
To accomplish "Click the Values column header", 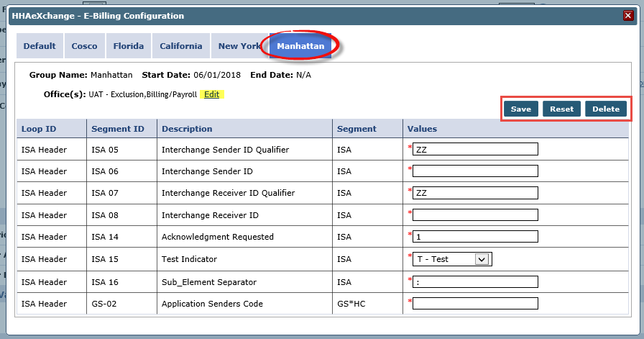I will [x=422, y=129].
